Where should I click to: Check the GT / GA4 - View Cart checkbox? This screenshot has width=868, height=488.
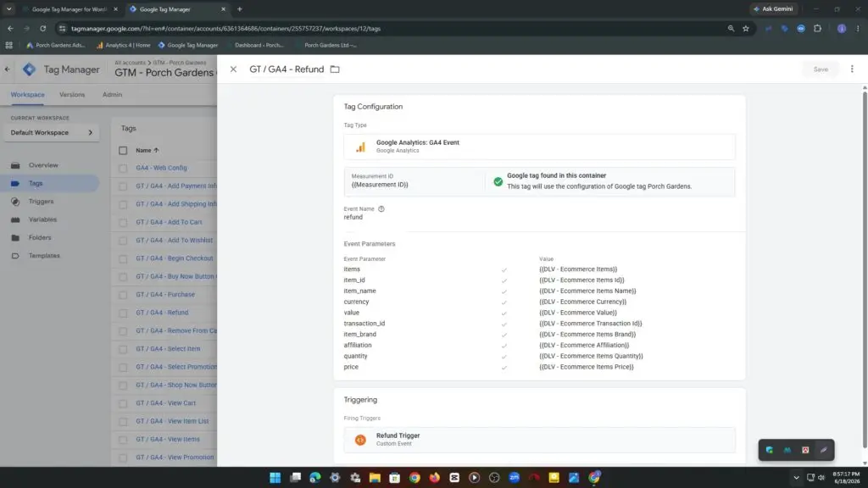click(x=123, y=403)
